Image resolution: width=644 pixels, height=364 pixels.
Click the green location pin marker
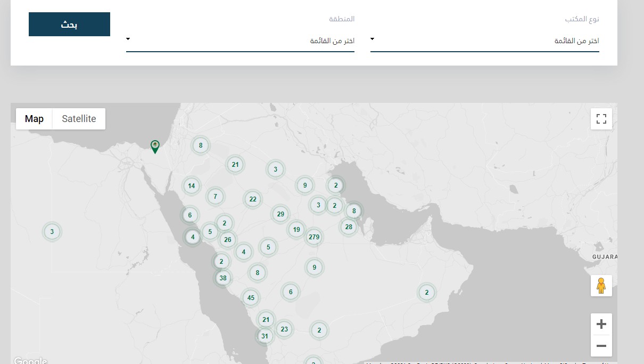click(x=155, y=147)
